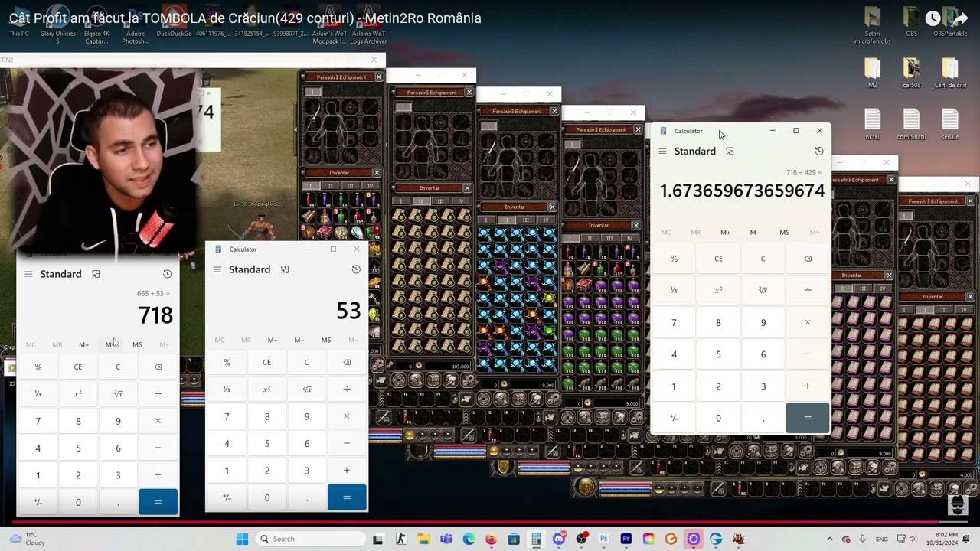Expand memory list M˅ in the 53 calculator
This screenshot has width=980, height=551.
[353, 340]
